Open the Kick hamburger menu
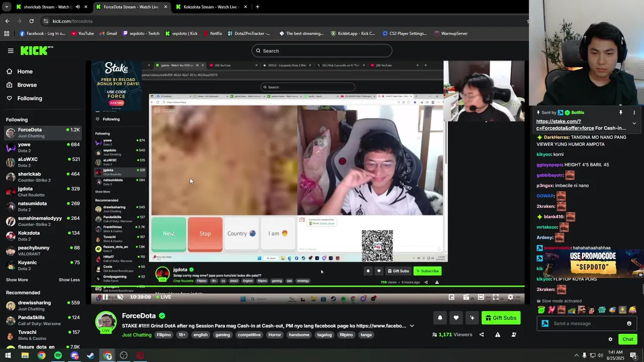Image resolution: width=644 pixels, height=362 pixels. (x=11, y=51)
